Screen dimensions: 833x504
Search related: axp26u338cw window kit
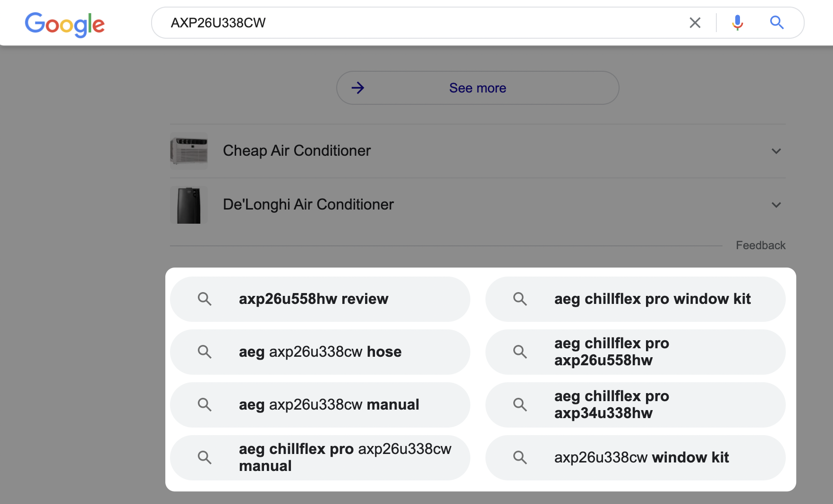coord(635,458)
